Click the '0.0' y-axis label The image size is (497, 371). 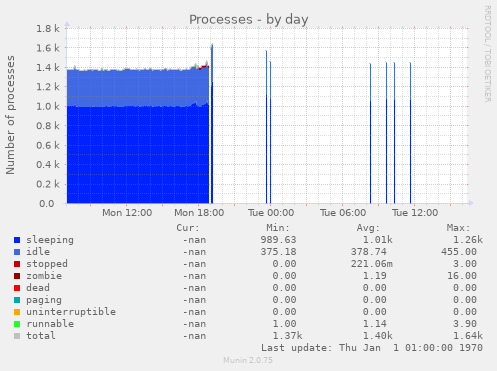(x=47, y=204)
